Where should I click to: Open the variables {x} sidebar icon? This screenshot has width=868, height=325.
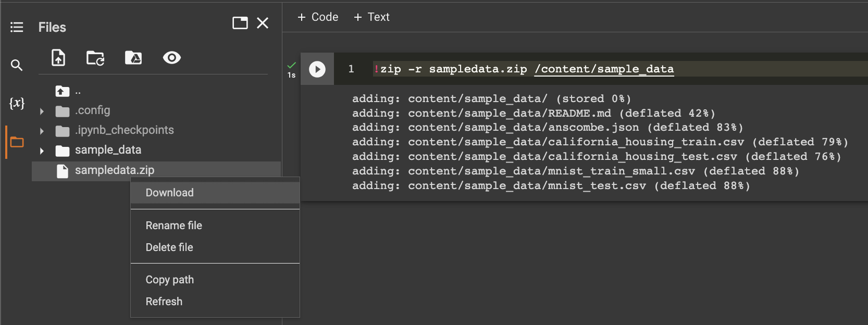click(x=17, y=103)
